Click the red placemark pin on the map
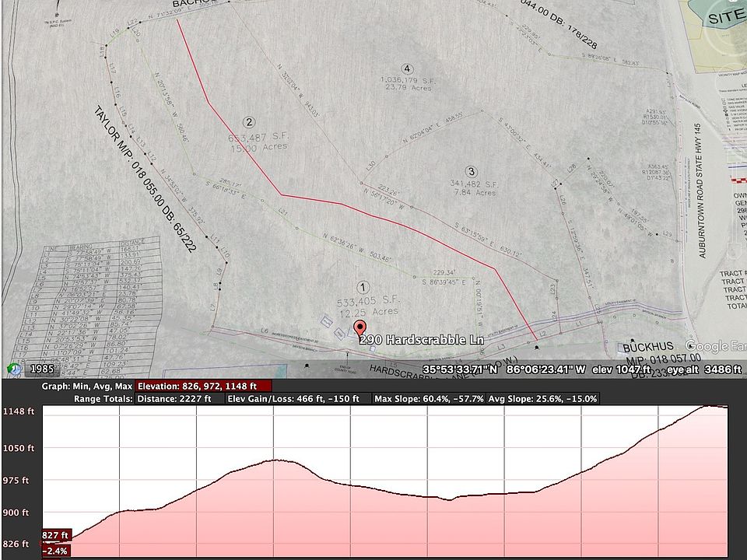The height and width of the screenshot is (560, 747). (x=359, y=327)
